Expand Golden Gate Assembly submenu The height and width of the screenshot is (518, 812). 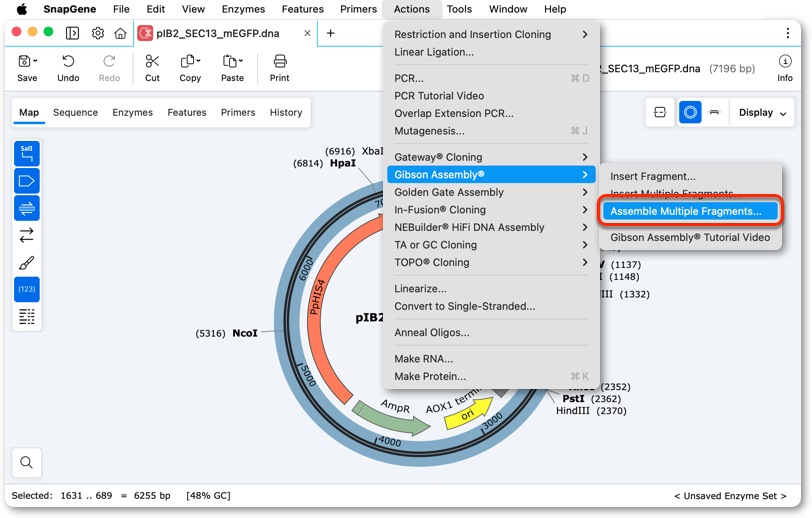491,192
